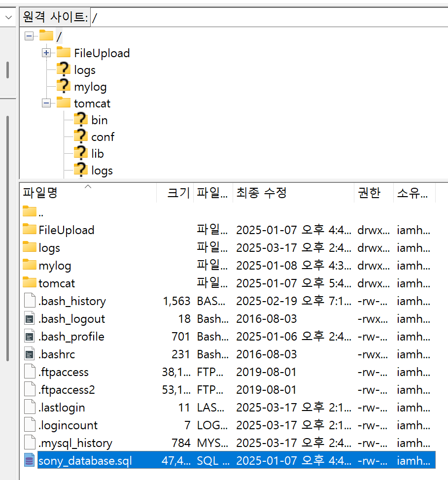This screenshot has height=480, width=448.
Task: Select lib unknown-folder icon under tomcat
Action: (x=81, y=153)
